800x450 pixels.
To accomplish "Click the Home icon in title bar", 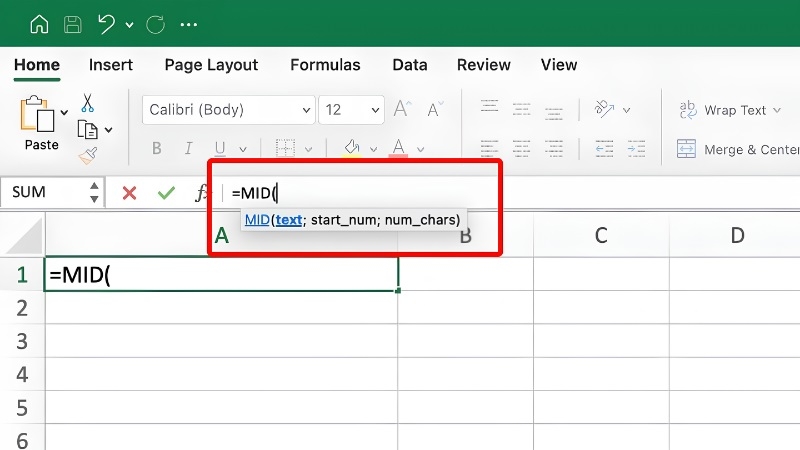I will click(39, 24).
